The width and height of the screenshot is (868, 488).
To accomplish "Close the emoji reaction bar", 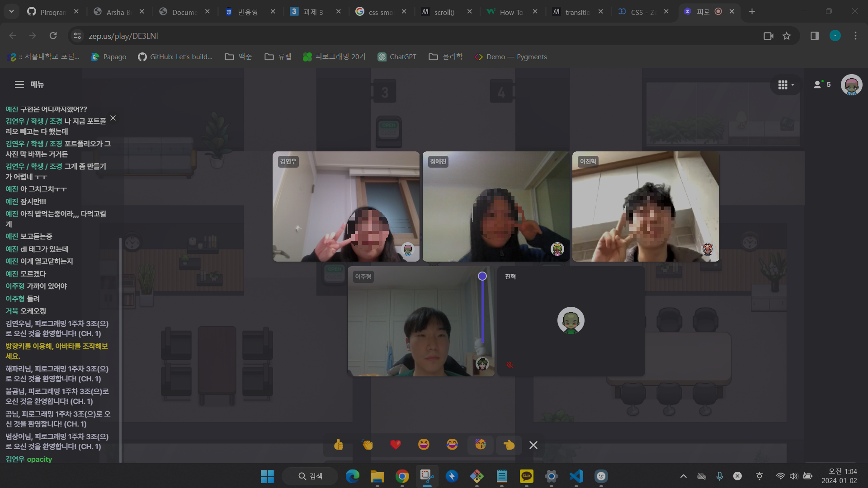I will click(x=533, y=445).
